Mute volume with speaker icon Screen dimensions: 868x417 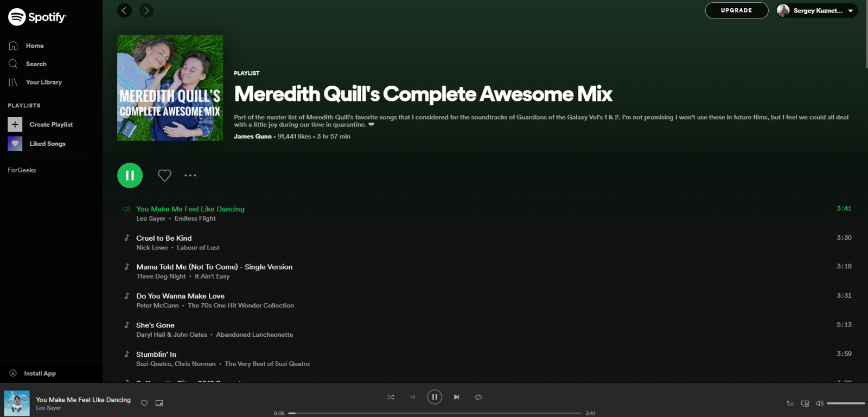pyautogui.click(x=819, y=403)
